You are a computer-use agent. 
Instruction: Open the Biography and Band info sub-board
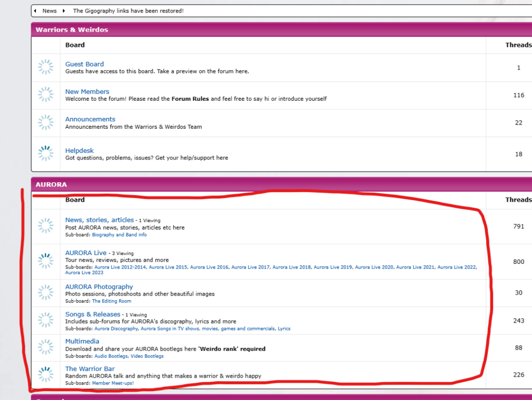click(119, 235)
